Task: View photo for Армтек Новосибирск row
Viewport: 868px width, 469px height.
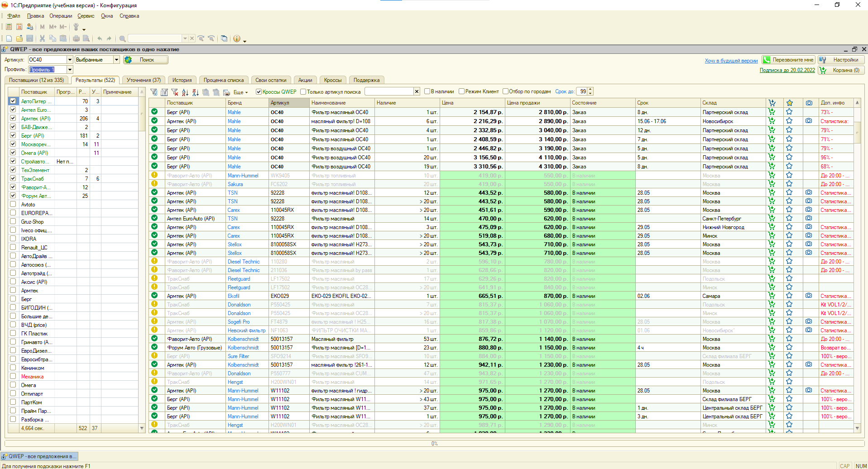Action: tap(809, 121)
